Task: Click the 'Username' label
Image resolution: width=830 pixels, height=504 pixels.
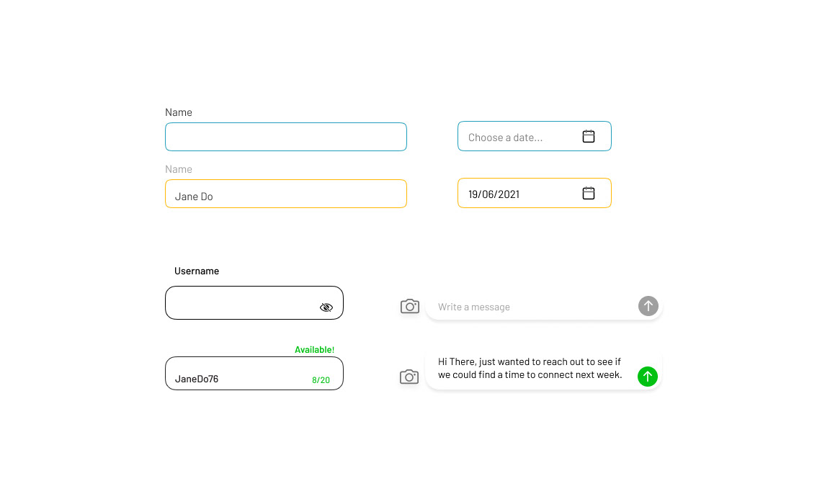Action: [197, 271]
